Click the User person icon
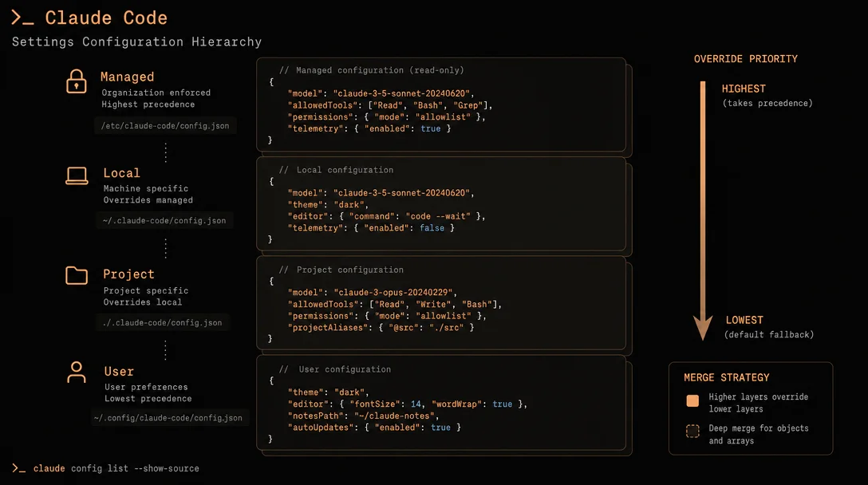Viewport: 868px width, 485px height. (77, 372)
